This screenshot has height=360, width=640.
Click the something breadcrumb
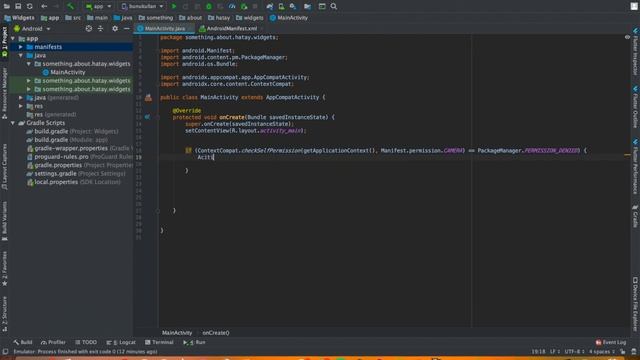tap(156, 18)
